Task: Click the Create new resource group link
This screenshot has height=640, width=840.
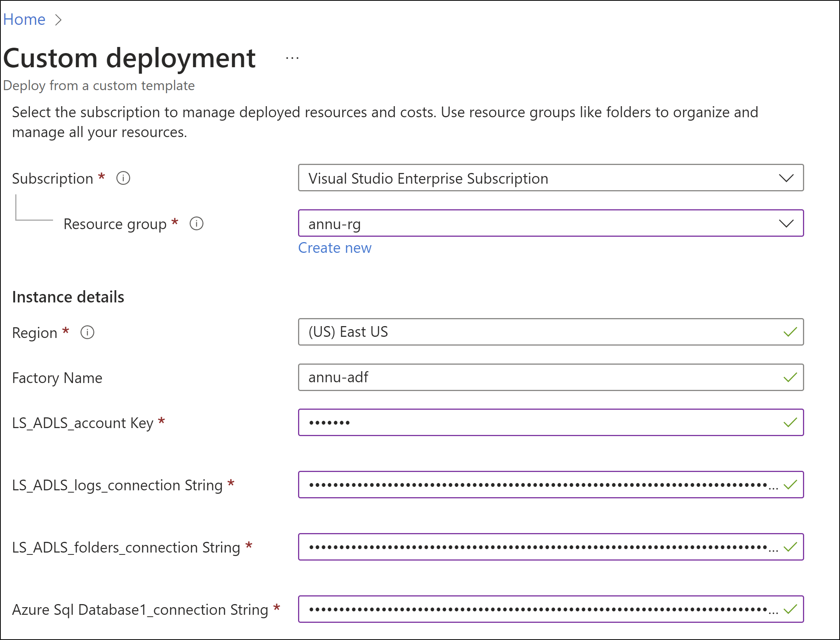Action: [335, 248]
